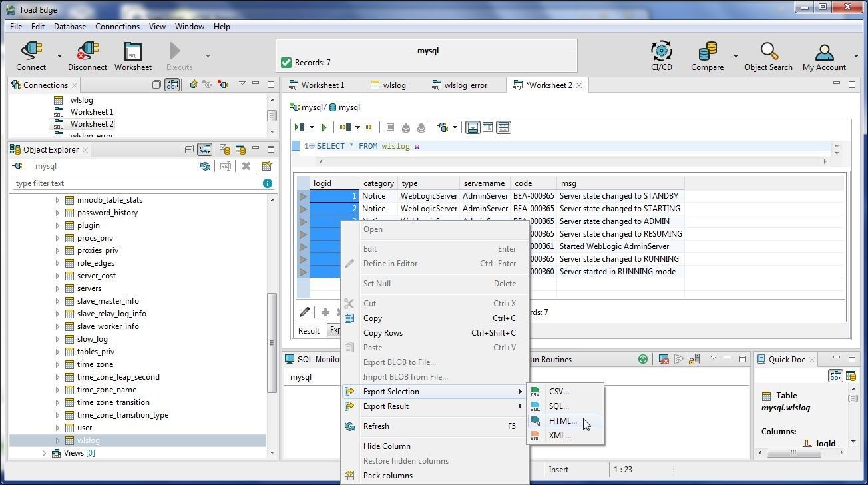The height and width of the screenshot is (485, 868).
Task: Click the Result tab under the grid
Action: [309, 330]
